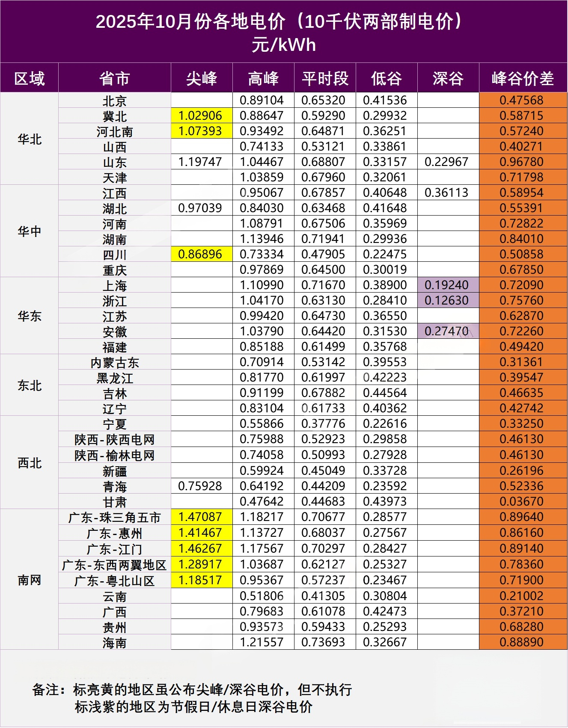Select 甘肃 peak-valley difference 0.03670
This screenshot has height=728, width=568.
pos(521,501)
